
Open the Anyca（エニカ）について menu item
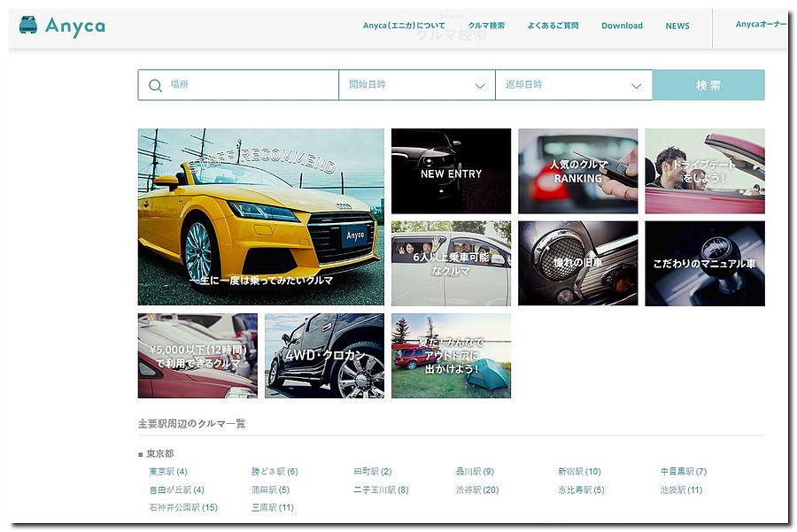404,26
